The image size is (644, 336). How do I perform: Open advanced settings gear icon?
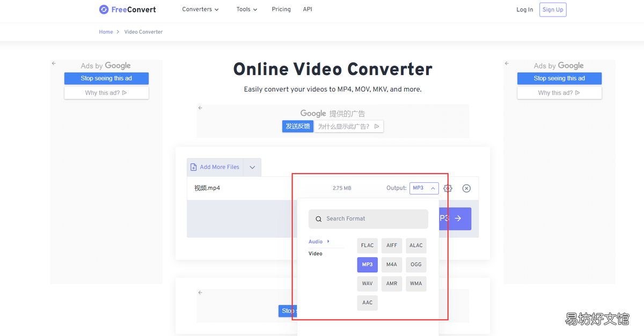(x=448, y=188)
